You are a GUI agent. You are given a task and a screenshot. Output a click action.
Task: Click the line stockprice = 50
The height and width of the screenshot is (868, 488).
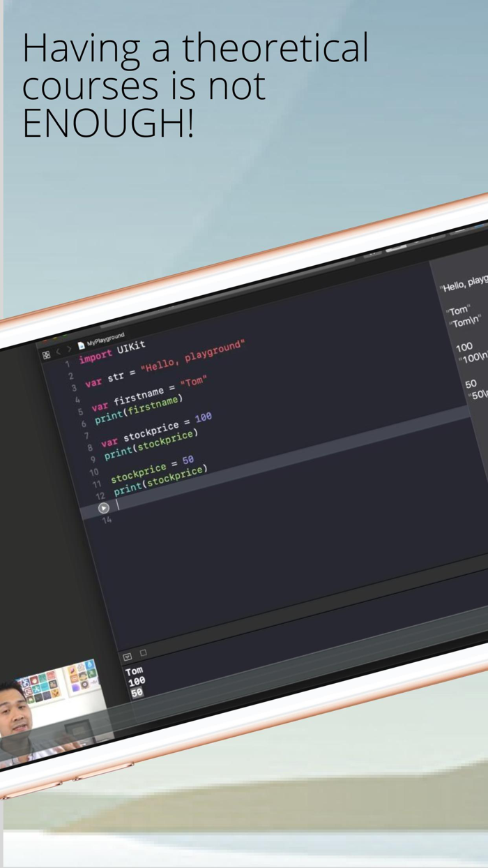point(152,470)
